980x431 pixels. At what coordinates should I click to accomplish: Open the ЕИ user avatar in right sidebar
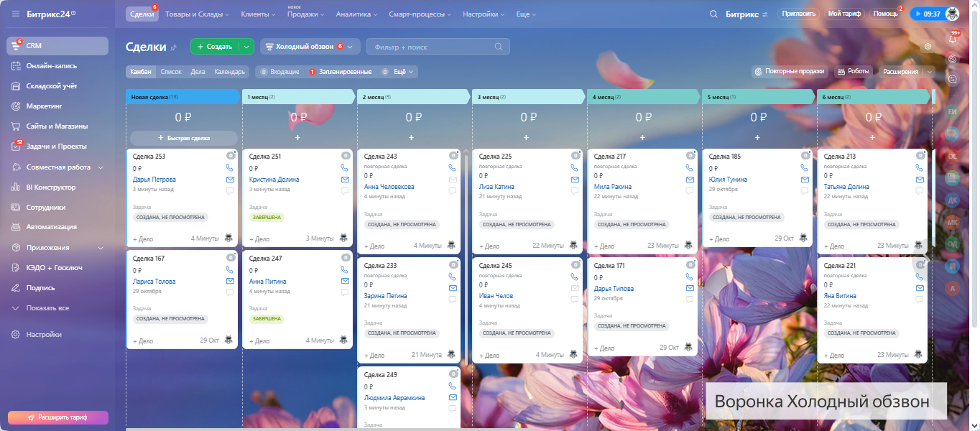953,112
